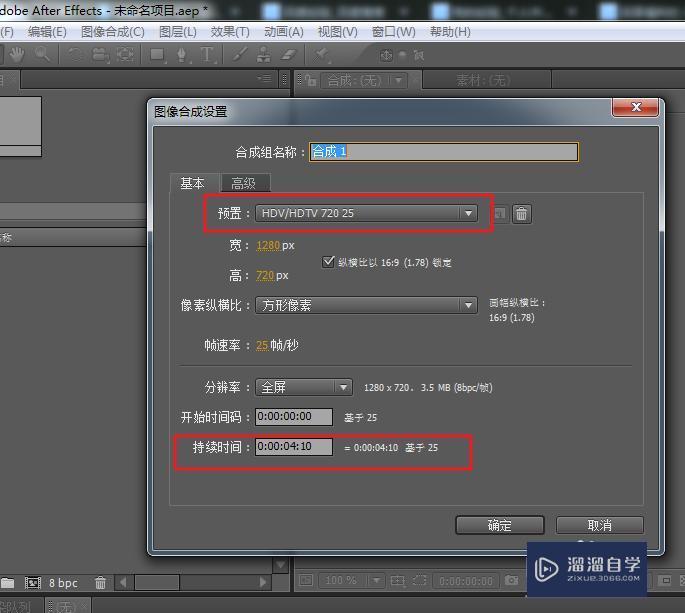Open the 效果(T) menu
The image size is (685, 613).
click(230, 32)
